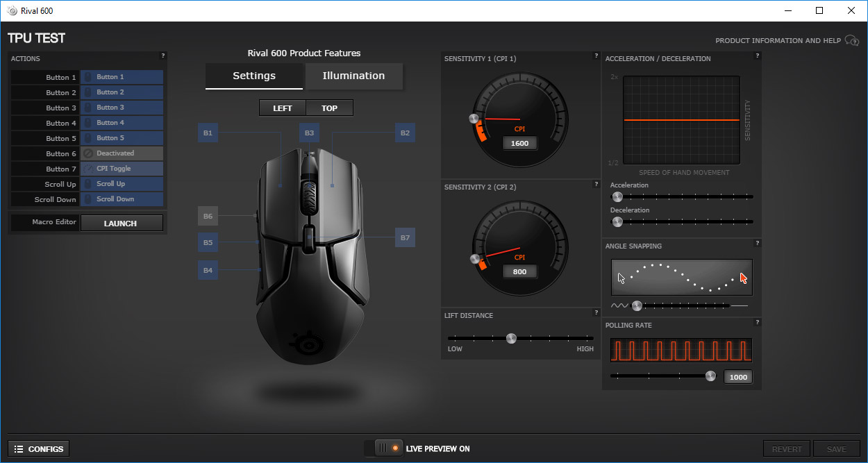Close the Rival 600 window
The height and width of the screenshot is (463, 868).
click(851, 10)
